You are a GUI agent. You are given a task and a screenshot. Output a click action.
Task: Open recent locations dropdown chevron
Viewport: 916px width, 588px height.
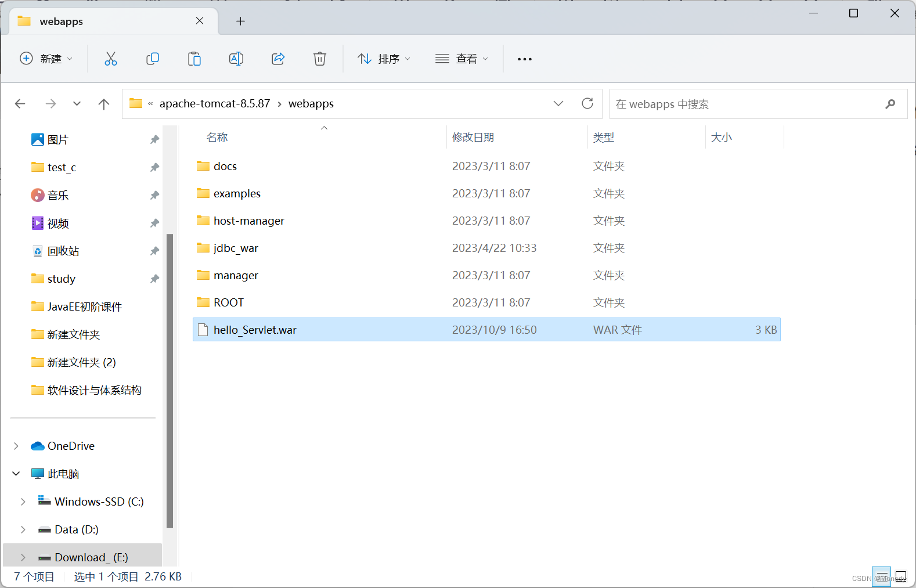77,104
